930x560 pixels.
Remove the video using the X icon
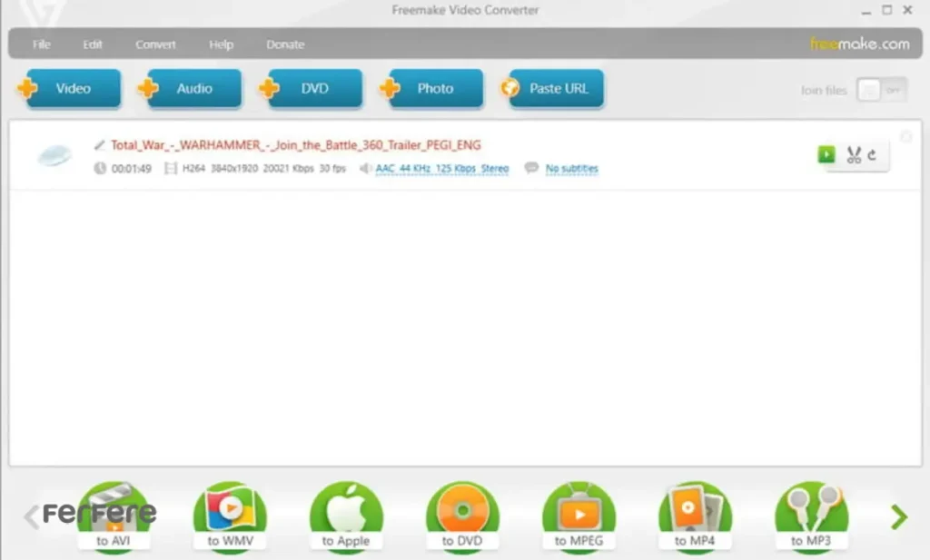coord(905,137)
